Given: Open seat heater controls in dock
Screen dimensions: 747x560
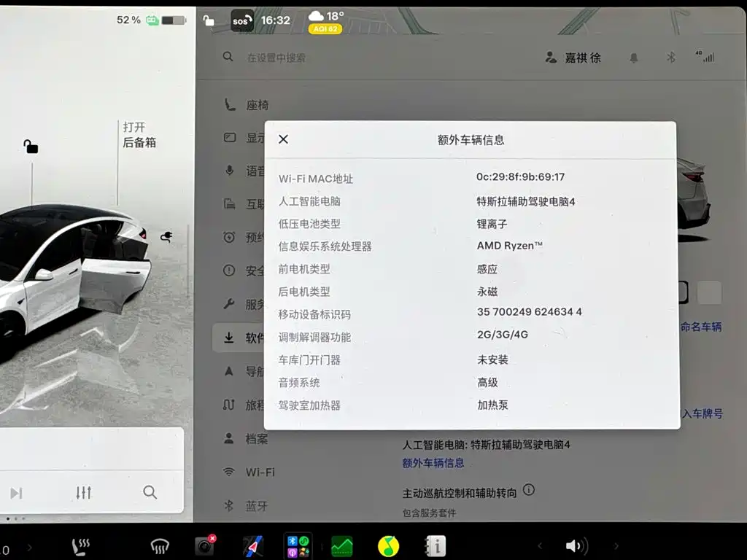Looking at the screenshot, I should (80, 546).
